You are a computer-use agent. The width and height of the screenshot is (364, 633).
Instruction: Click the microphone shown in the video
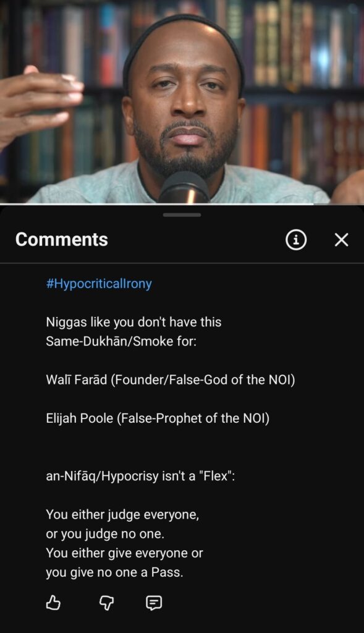(184, 188)
